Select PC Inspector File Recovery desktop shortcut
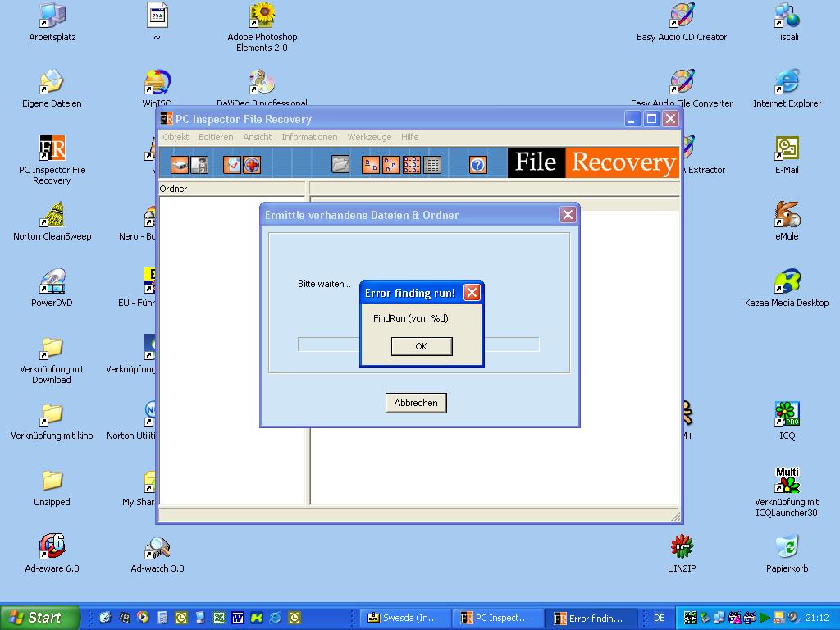This screenshot has height=630, width=840. pyautogui.click(x=52, y=160)
